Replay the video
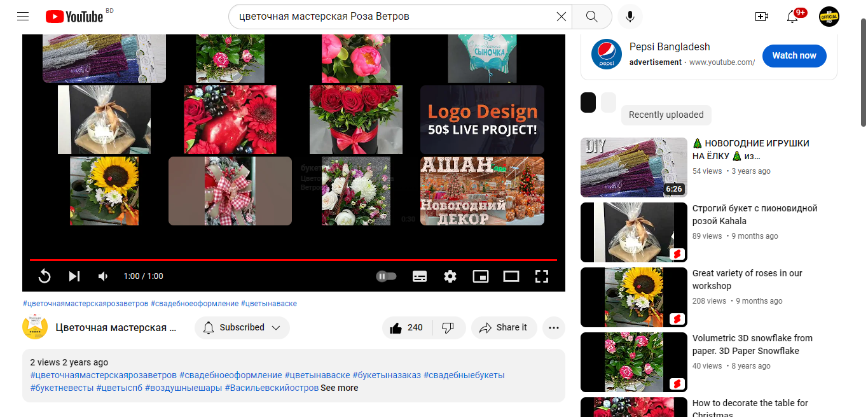 (x=45, y=276)
